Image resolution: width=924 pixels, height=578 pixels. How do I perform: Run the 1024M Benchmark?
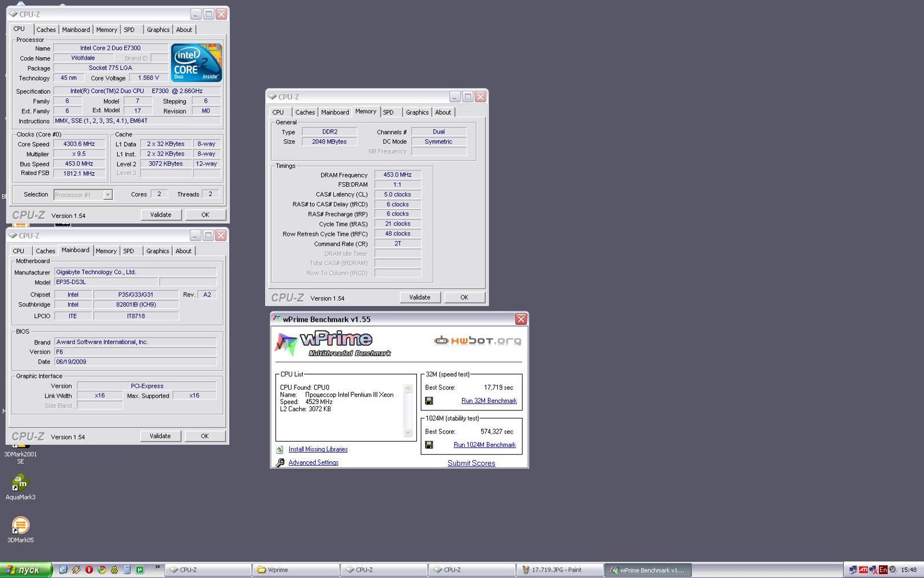coord(485,444)
